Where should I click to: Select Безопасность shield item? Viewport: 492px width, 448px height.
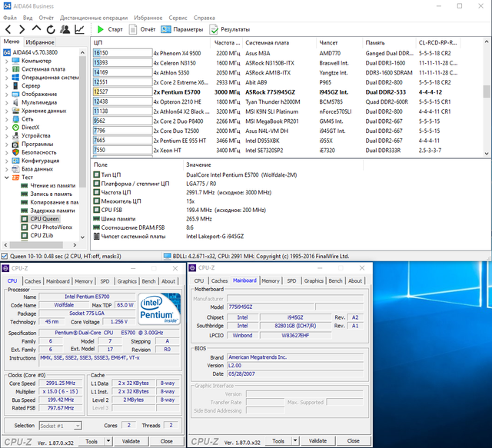pos(39,152)
